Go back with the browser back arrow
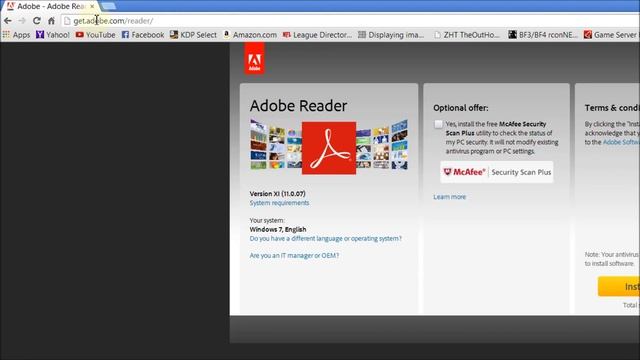This screenshot has width=640, height=360. click(x=8, y=20)
